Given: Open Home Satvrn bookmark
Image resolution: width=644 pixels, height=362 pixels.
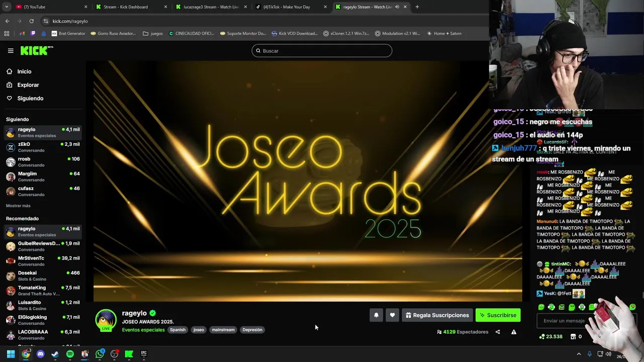Looking at the screenshot, I should click(444, 34).
